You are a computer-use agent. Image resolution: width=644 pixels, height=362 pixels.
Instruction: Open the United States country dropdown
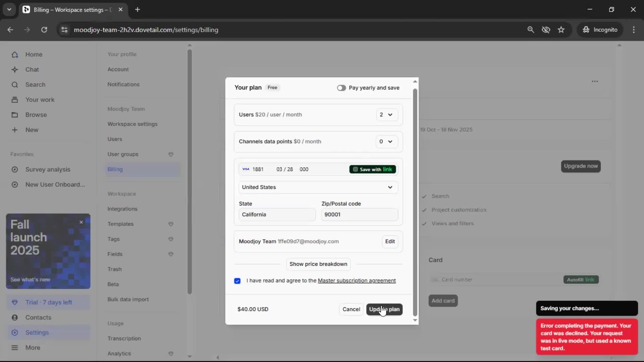coord(318,187)
